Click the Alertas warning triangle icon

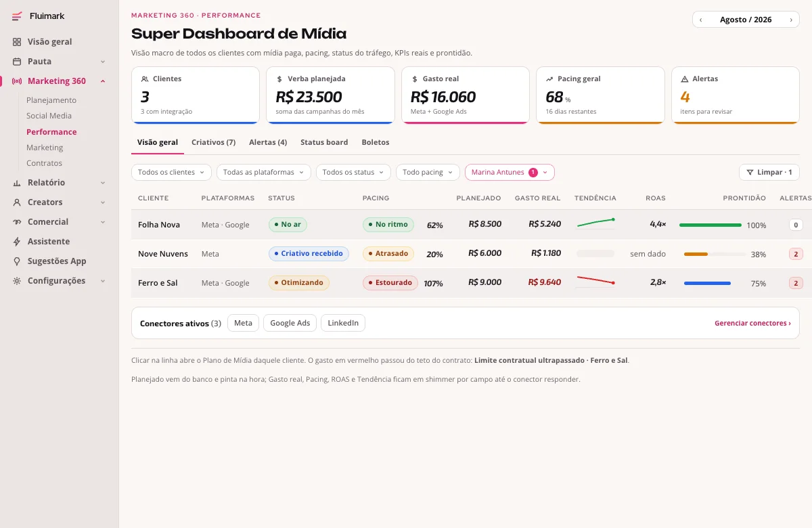(685, 79)
